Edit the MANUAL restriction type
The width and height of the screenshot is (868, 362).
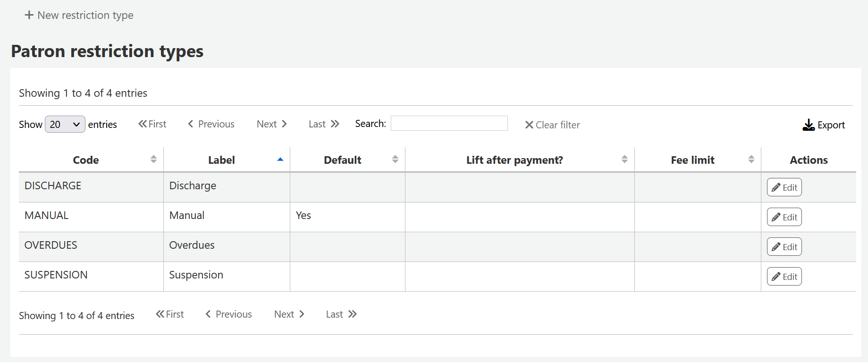784,217
